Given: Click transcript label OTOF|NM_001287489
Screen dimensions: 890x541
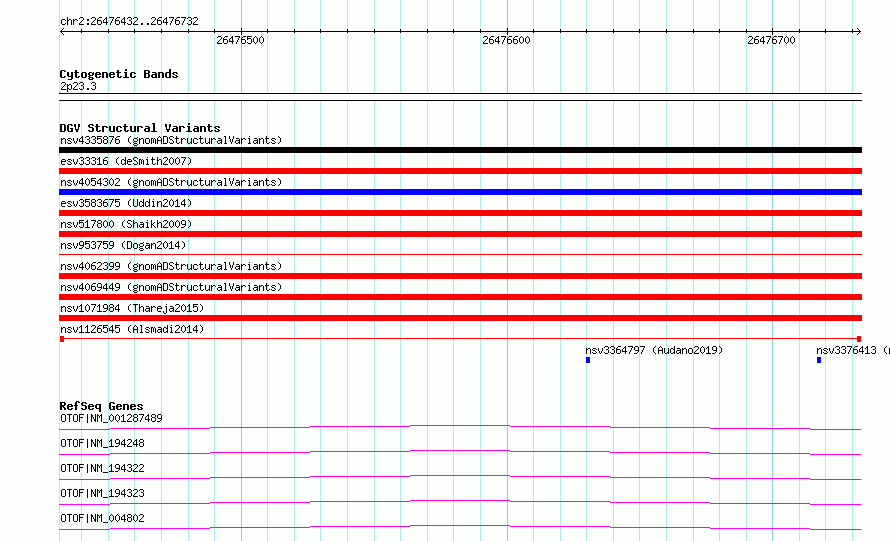Looking at the screenshot, I should (x=111, y=418).
